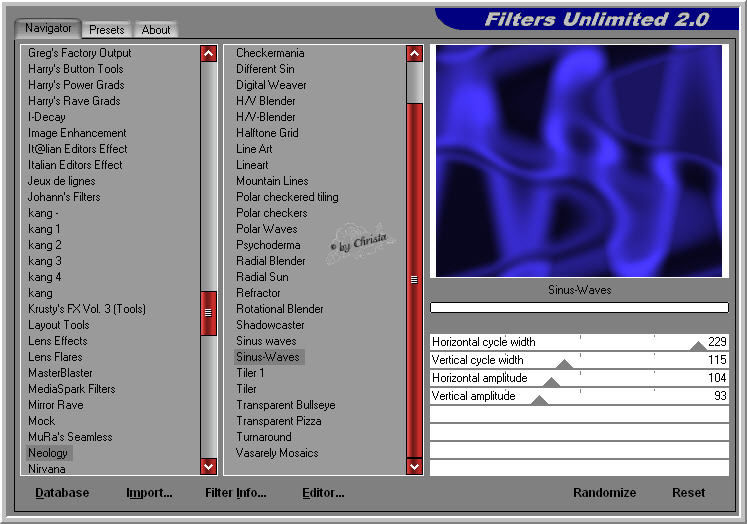Click the filter group list scrollbar thumb
Screen dimensions: 747x524
pyautogui.click(x=209, y=313)
